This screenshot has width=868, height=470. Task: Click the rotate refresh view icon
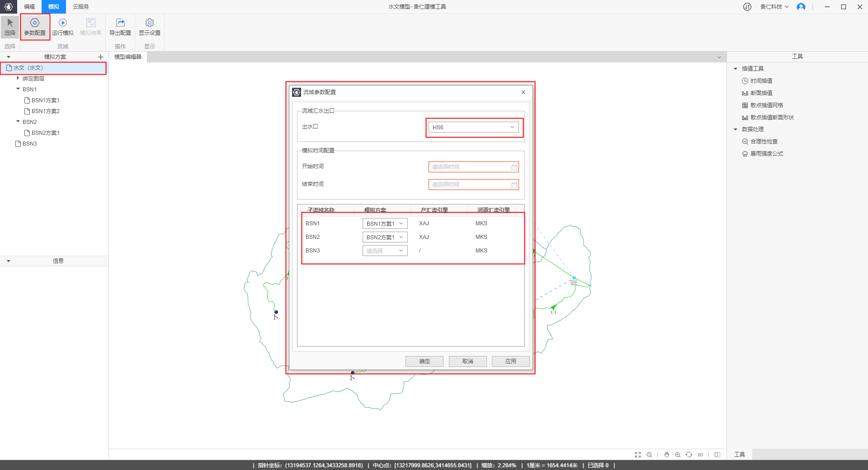[689, 455]
